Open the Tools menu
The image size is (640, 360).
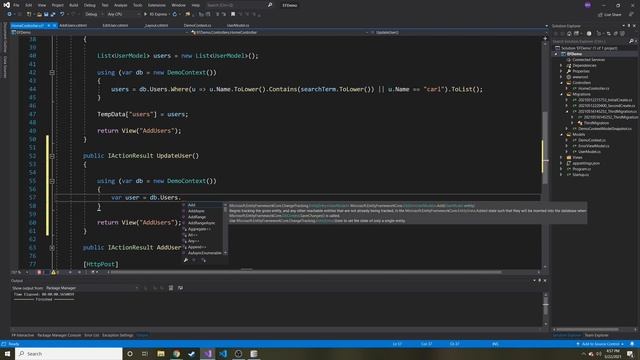tap(138, 5)
